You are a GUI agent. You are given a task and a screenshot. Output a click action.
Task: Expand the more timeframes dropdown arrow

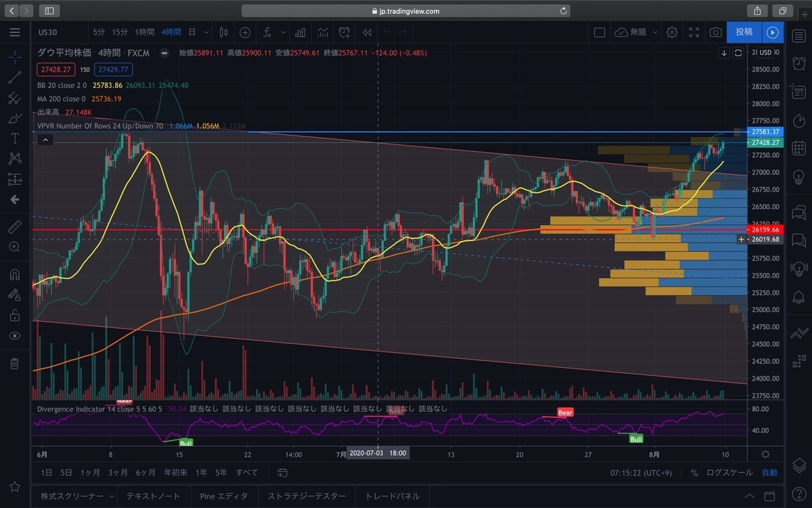click(206, 32)
